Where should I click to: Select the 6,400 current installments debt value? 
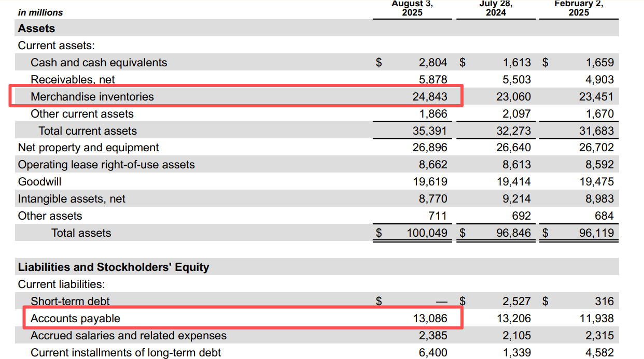(432, 353)
